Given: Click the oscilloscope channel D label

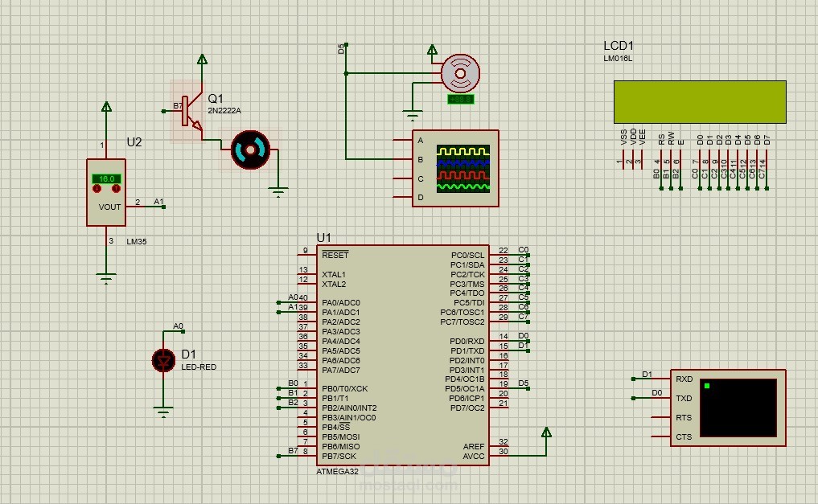Looking at the screenshot, I should (421, 198).
